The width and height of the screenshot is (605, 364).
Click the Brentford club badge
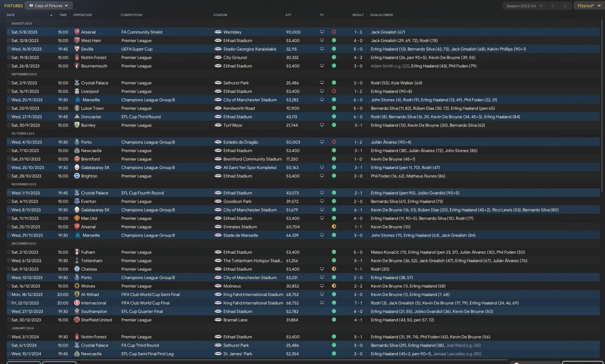click(77, 160)
